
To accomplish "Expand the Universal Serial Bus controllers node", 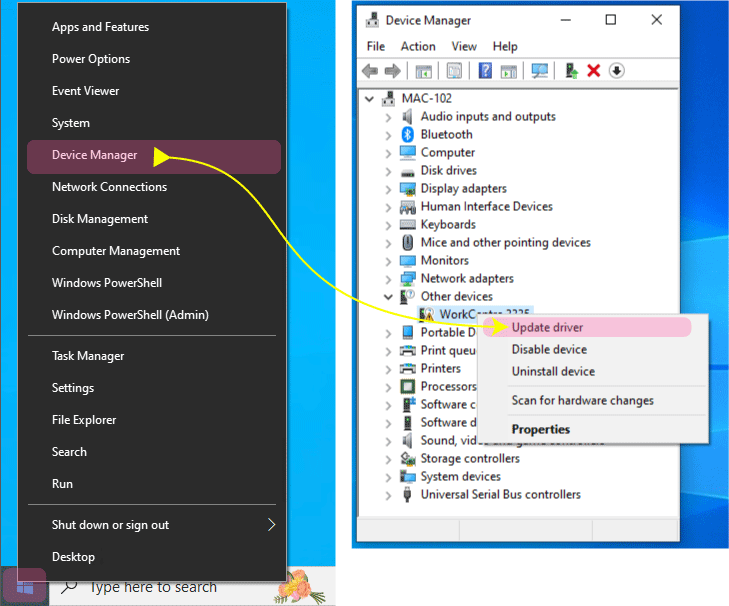I will tap(388, 495).
